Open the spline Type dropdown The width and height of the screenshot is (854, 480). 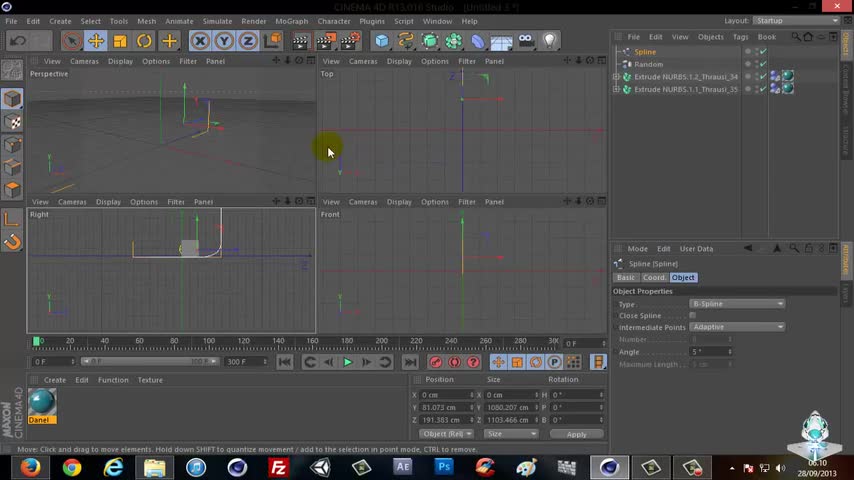coord(737,303)
